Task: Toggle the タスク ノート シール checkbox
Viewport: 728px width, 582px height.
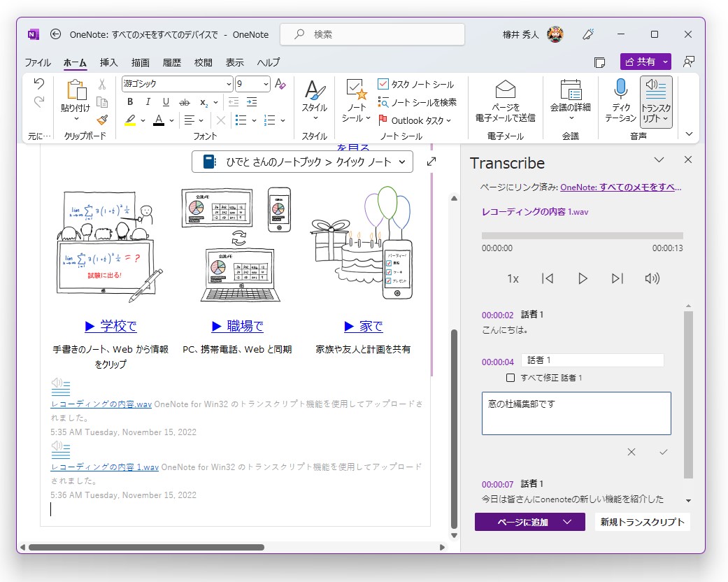Action: (383, 83)
